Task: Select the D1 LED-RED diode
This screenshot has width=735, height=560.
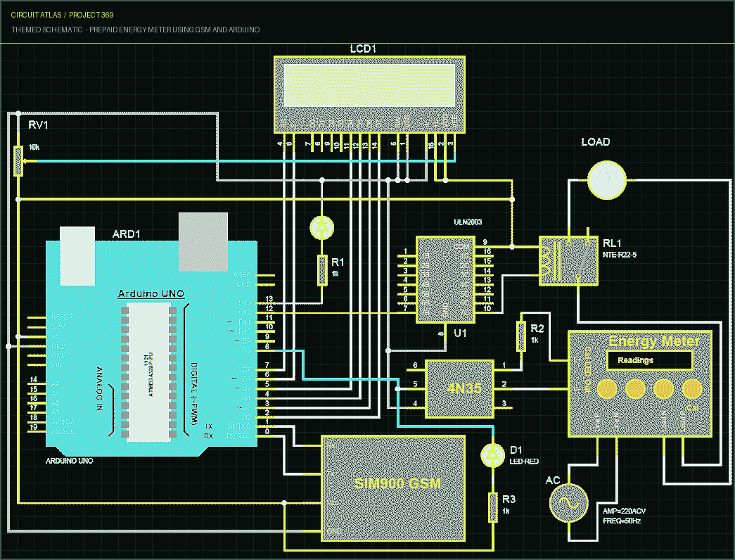Action: pyautogui.click(x=492, y=454)
